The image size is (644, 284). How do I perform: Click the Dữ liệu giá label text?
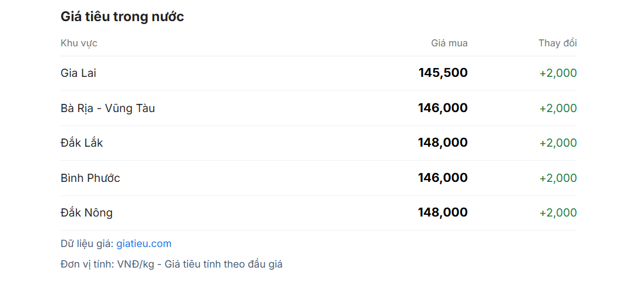(87, 244)
